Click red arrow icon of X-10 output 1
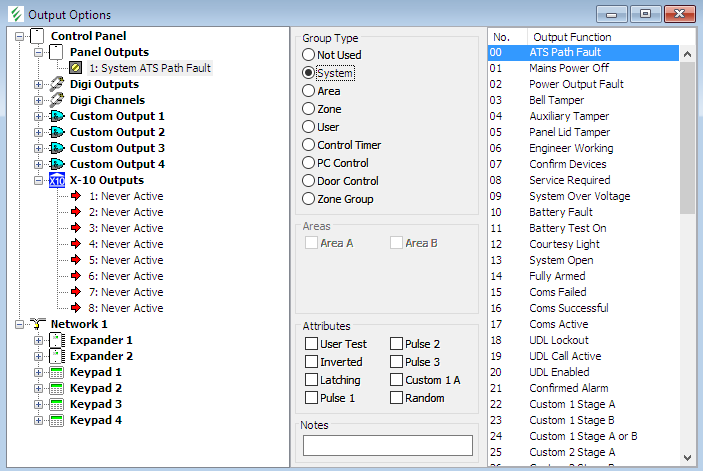 (x=75, y=196)
